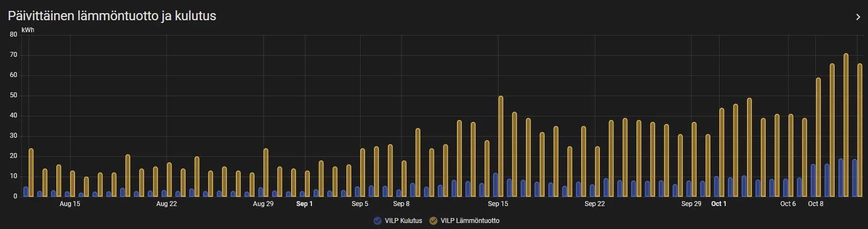Click the Oct 6 axis label
Screen dimensions: 868x229
[788, 204]
